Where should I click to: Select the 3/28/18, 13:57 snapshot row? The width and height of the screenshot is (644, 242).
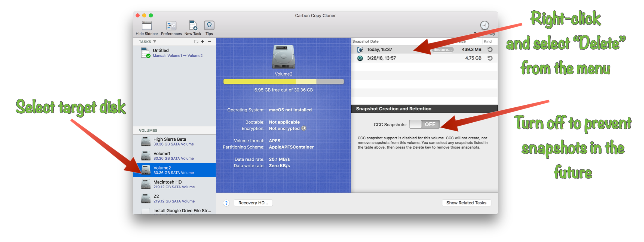tap(424, 58)
